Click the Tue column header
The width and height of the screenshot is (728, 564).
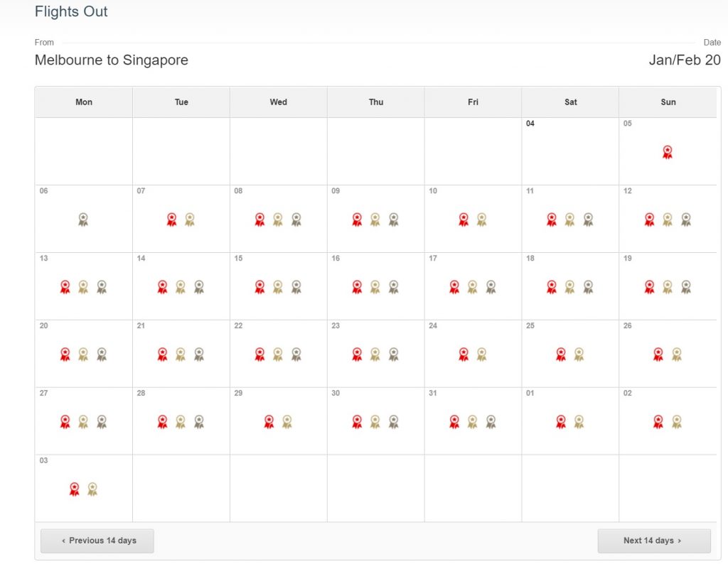click(181, 102)
